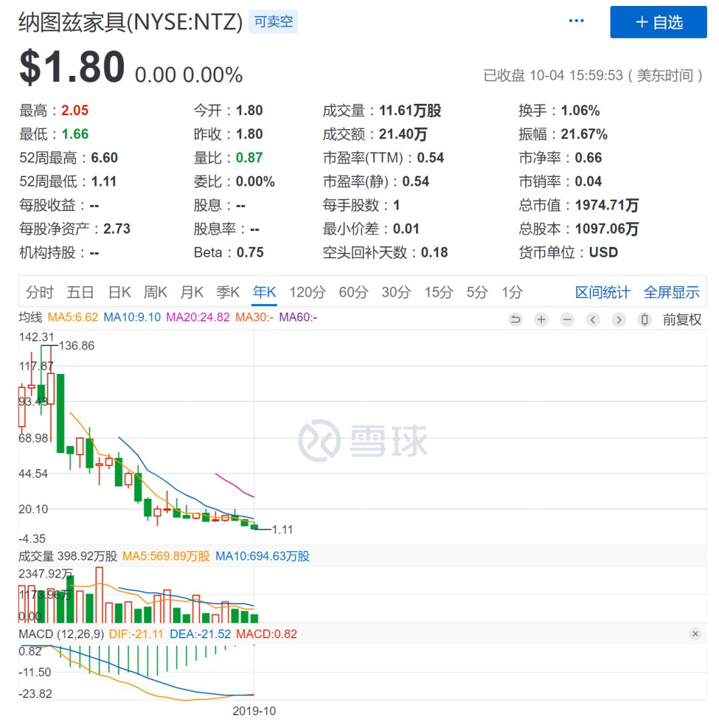Image resolution: width=719 pixels, height=728 pixels.
Task: Switch to the 分时 intraday chart tab
Action: 39,292
